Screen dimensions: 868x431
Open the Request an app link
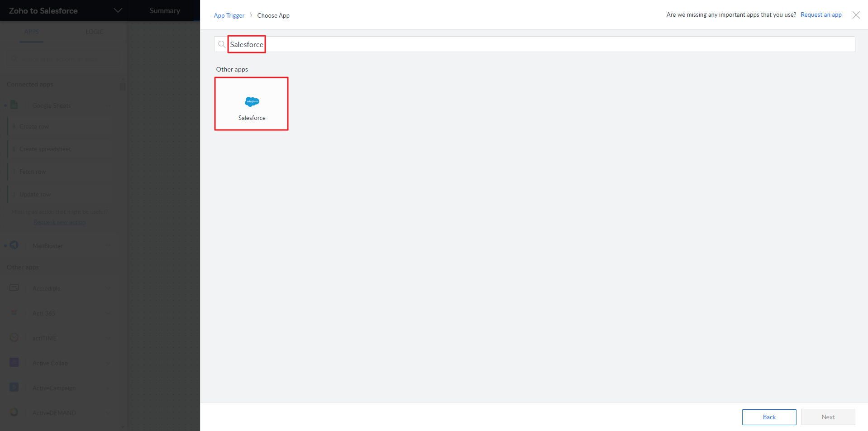pos(821,15)
